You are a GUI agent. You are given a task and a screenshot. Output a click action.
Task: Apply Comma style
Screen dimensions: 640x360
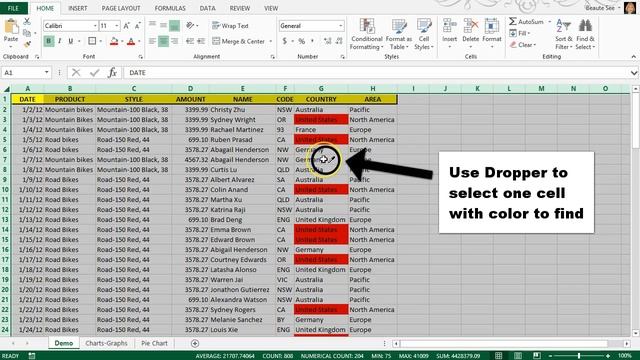point(312,41)
